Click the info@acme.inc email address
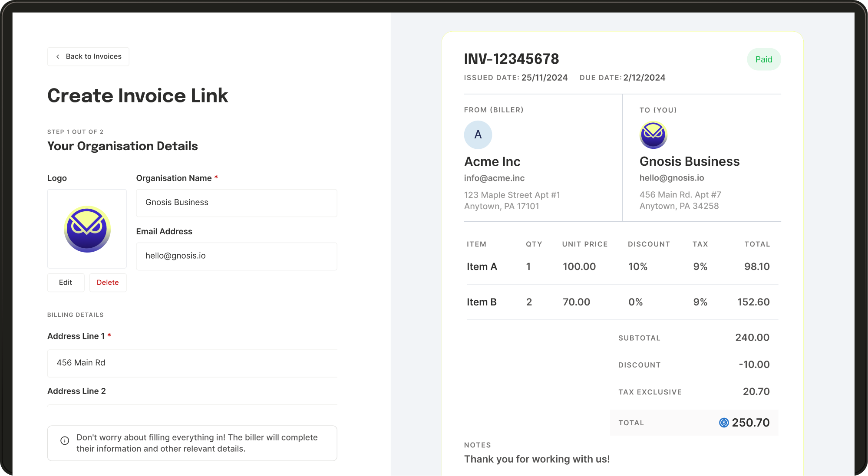 tap(494, 178)
